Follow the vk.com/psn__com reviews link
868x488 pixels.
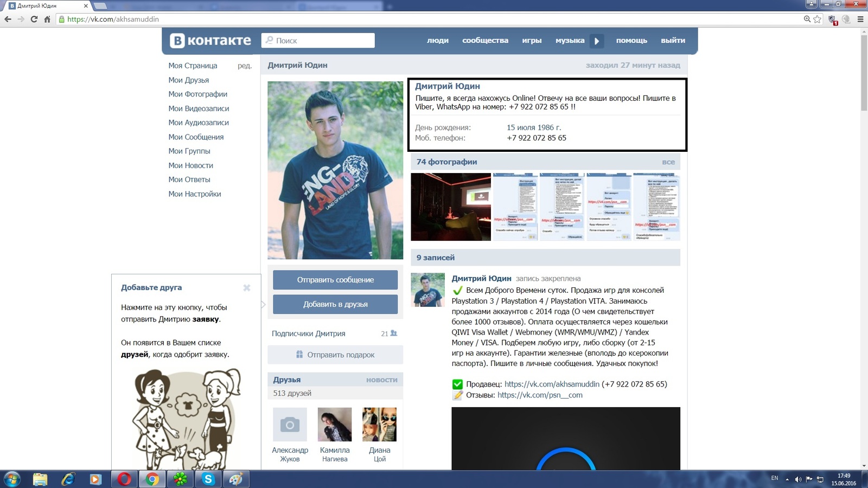[540, 395]
